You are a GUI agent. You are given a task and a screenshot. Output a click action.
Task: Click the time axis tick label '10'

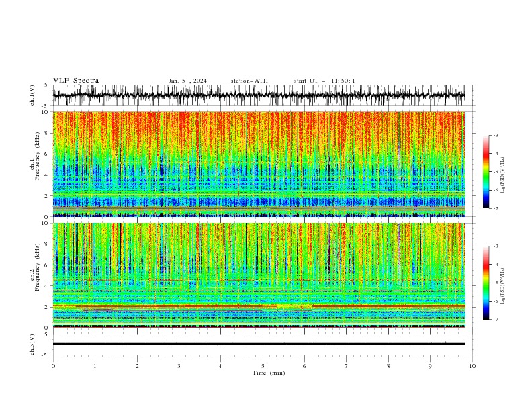(x=472, y=366)
